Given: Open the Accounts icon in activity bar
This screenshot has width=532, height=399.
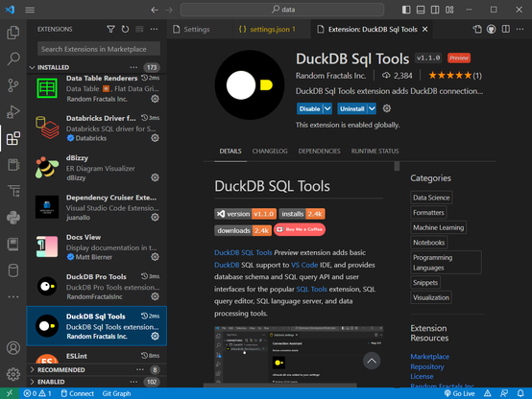Looking at the screenshot, I should [x=13, y=348].
